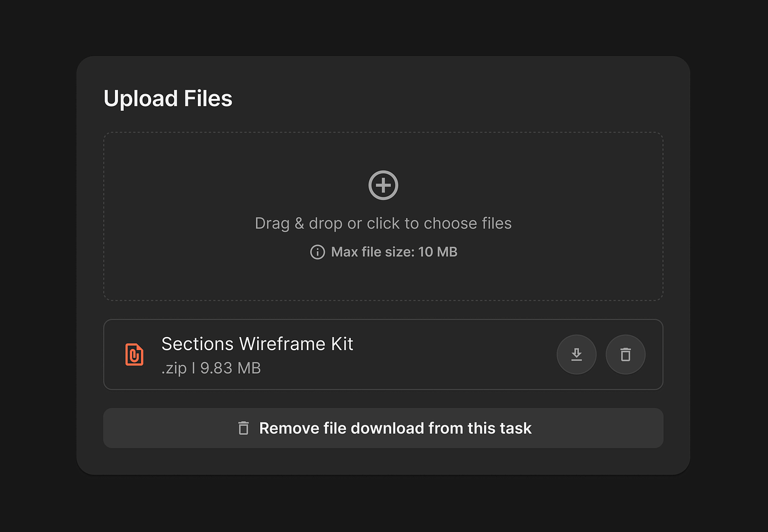The width and height of the screenshot is (768, 532).
Task: Click the info icon beside max file size
Action: 318,252
